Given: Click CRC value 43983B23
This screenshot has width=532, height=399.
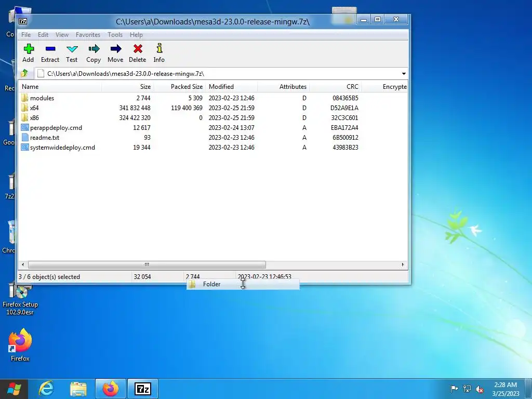Looking at the screenshot, I should coord(345,147).
